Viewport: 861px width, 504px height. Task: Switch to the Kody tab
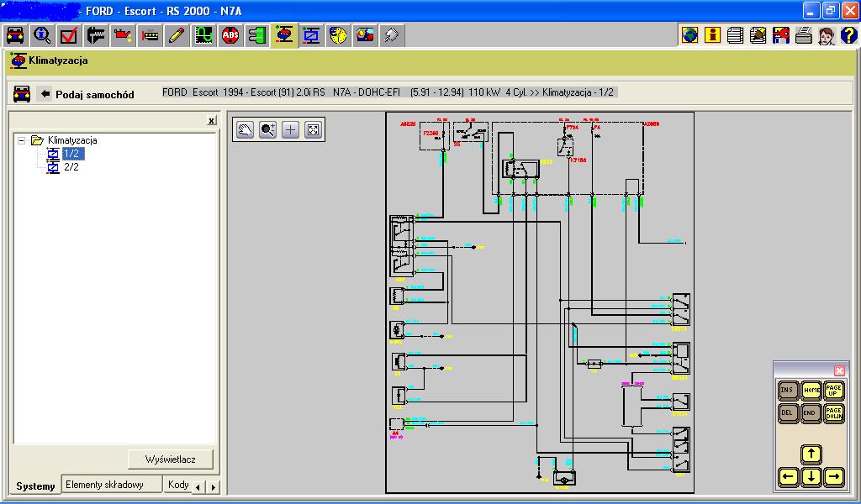178,485
